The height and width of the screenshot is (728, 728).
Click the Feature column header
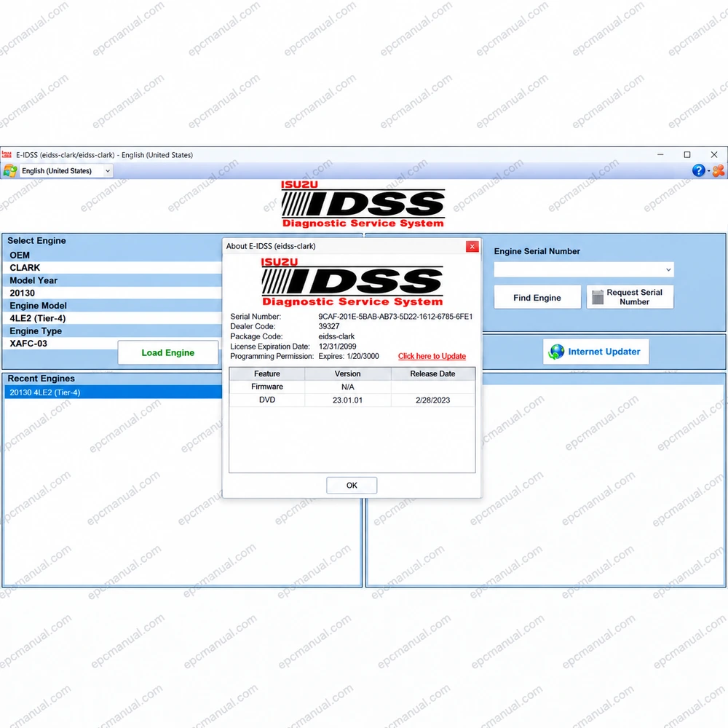click(x=267, y=373)
